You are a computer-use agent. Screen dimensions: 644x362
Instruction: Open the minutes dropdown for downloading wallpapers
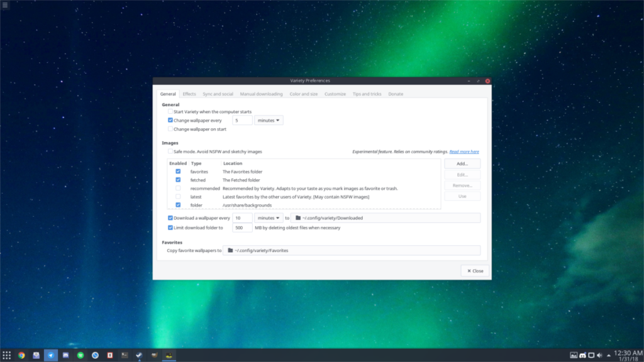(269, 217)
